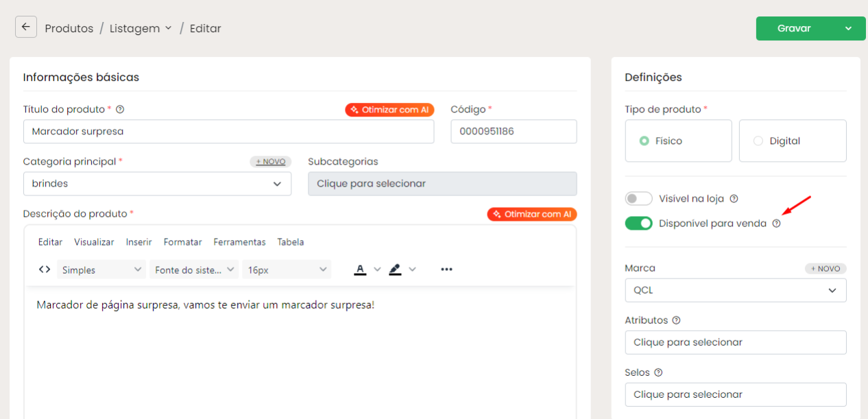Open source code view in editor

[x=45, y=270]
